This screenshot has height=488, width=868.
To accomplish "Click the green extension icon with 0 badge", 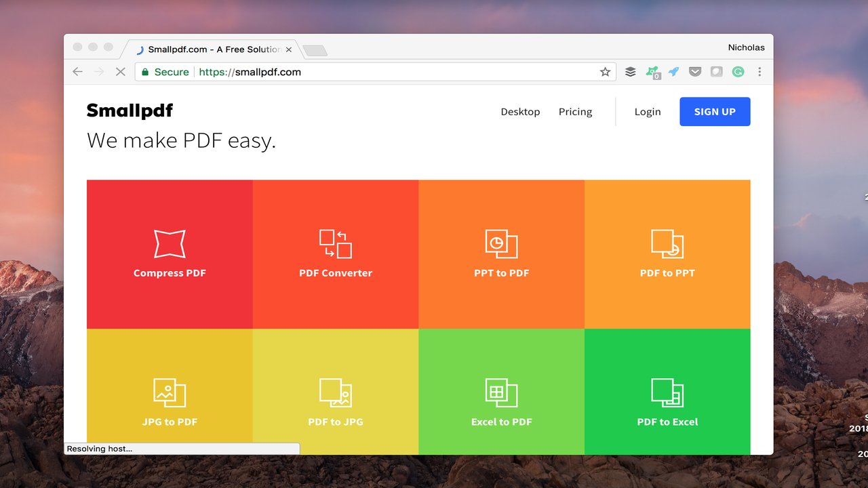I will 652,72.
